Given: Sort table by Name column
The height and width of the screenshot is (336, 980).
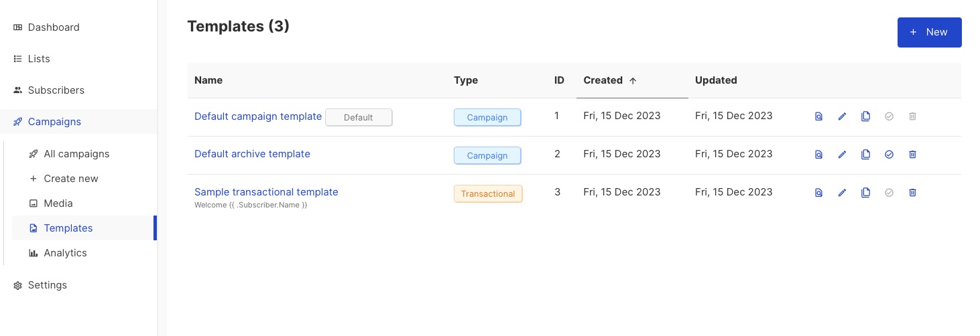Looking at the screenshot, I should click(208, 80).
